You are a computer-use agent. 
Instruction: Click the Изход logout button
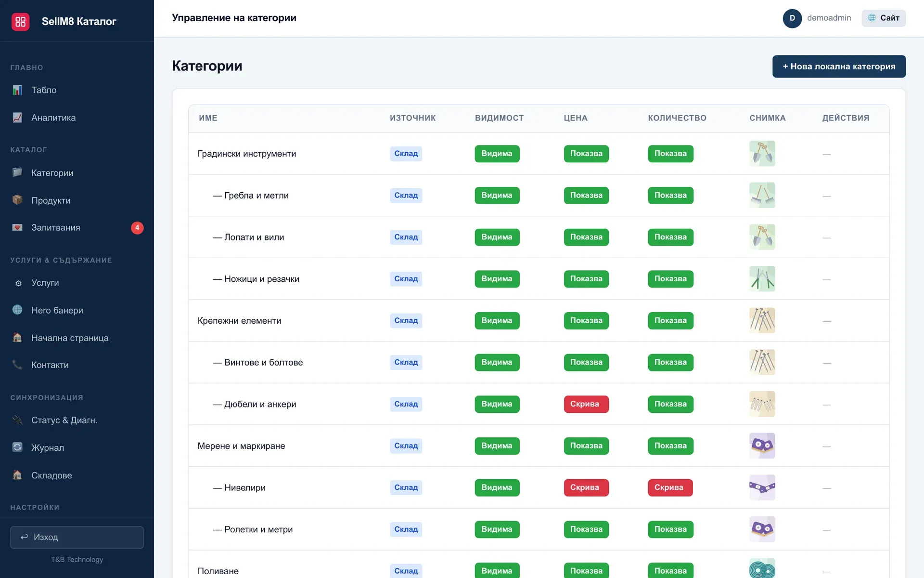coord(77,537)
